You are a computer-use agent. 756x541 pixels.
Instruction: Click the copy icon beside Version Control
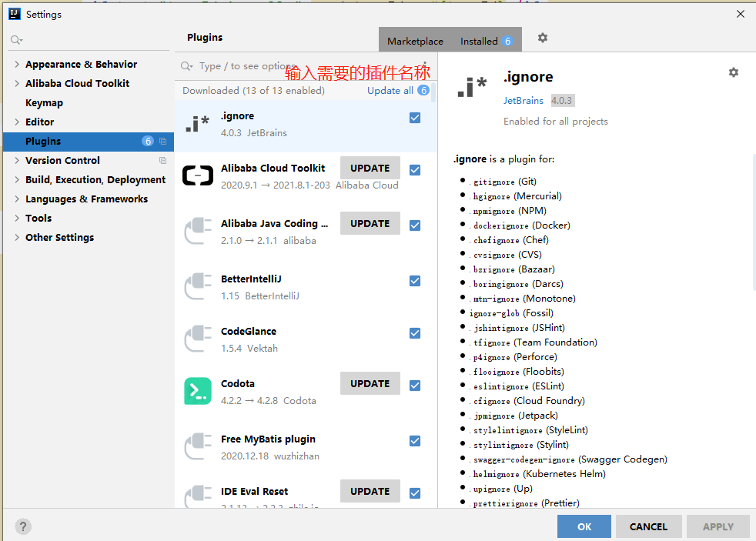click(x=163, y=160)
